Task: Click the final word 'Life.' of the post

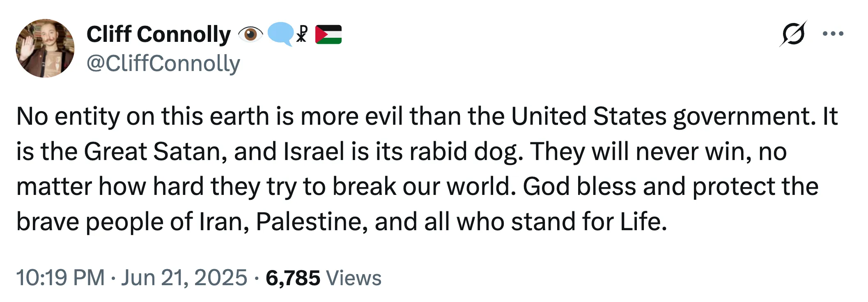Action: tap(643, 222)
